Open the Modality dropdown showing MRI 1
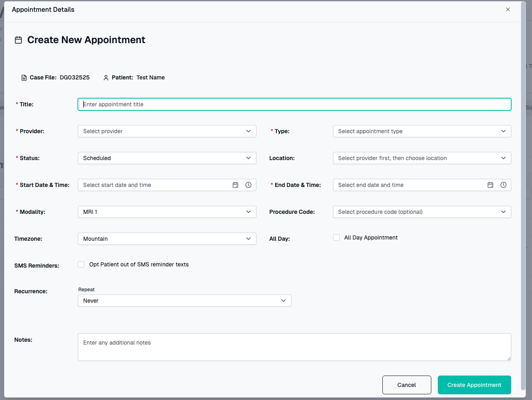Viewport: 532px width, 400px height. [167, 211]
